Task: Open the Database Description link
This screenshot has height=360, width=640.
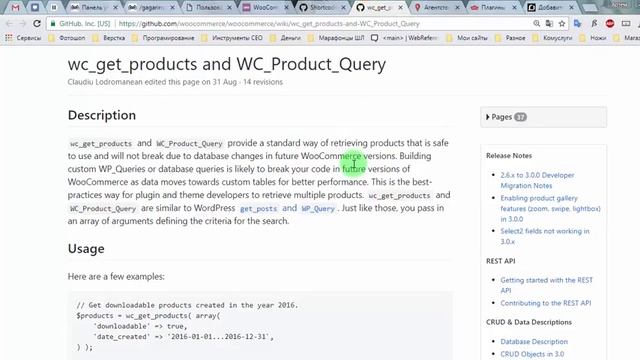Action: click(534, 341)
